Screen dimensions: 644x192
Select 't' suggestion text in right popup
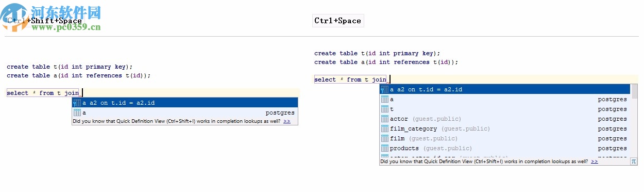pyautogui.click(x=392, y=109)
